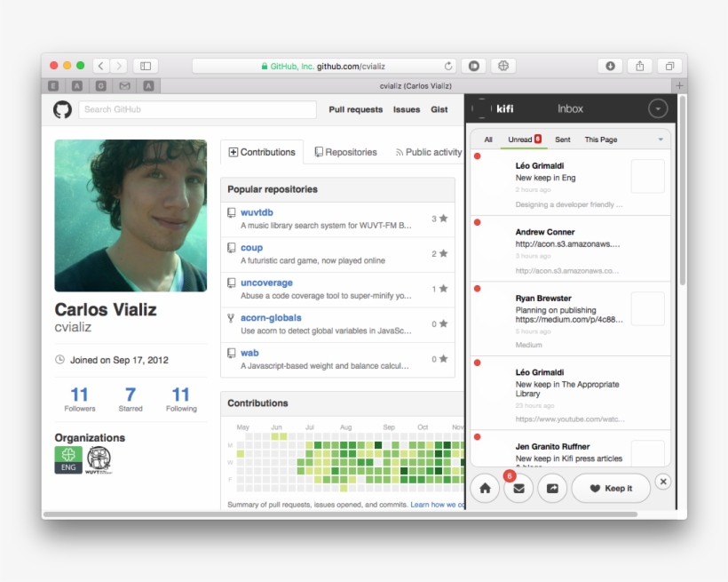Click Safari share icon

[639, 66]
